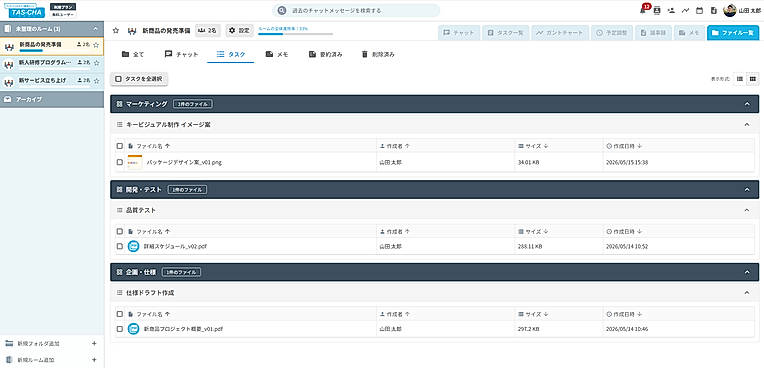Click the room overall progress bar
Screen dimensions: 764x368
(x=295, y=34)
